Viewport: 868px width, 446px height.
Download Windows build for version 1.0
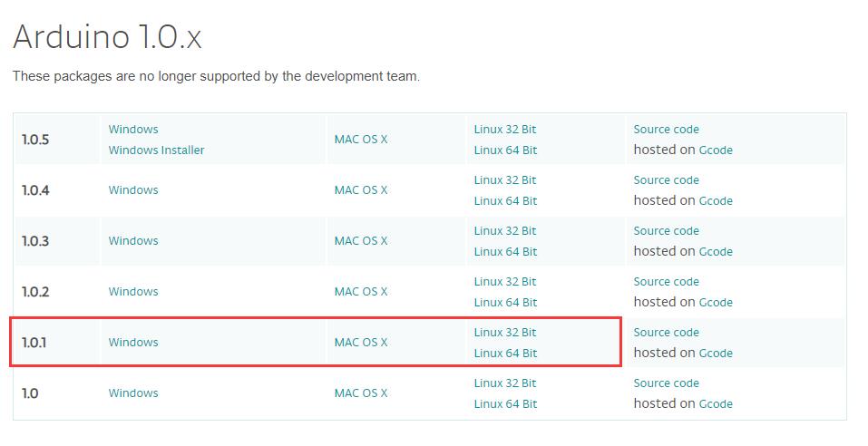click(133, 394)
